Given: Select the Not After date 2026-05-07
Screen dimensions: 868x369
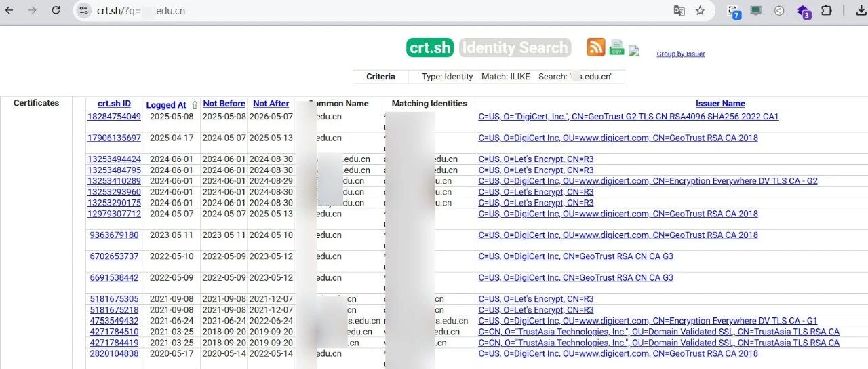Looking at the screenshot, I should pos(271,117).
